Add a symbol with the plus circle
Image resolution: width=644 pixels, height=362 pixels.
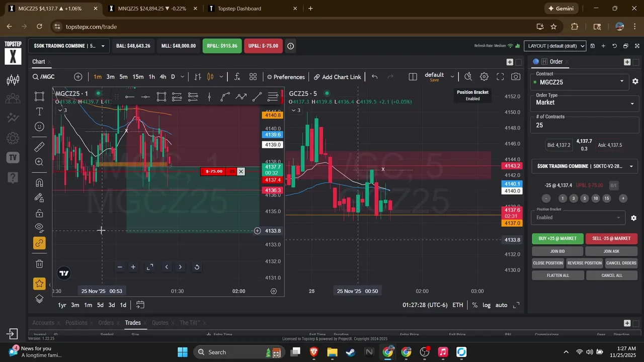(78, 77)
